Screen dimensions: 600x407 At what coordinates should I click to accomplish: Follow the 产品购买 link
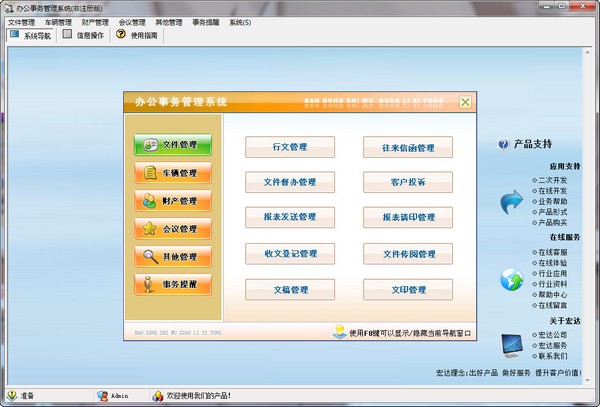(553, 223)
